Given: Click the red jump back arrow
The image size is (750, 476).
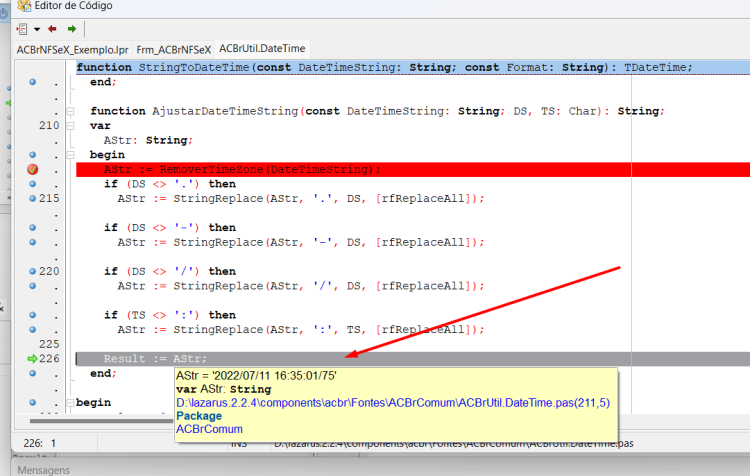Looking at the screenshot, I should (x=52, y=29).
